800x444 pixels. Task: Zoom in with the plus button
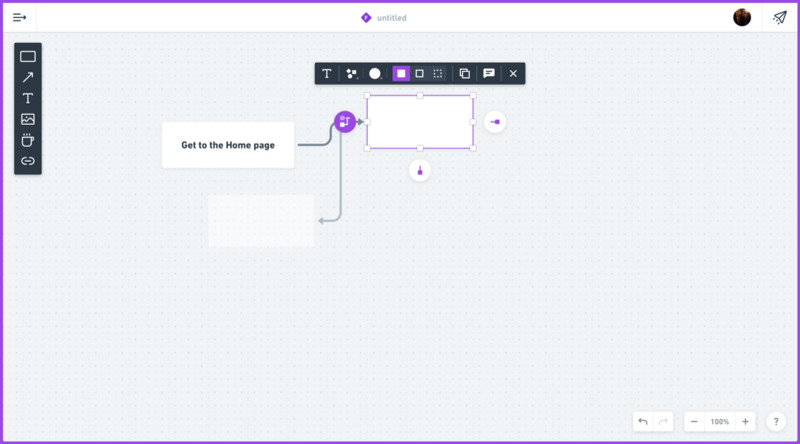(745, 422)
